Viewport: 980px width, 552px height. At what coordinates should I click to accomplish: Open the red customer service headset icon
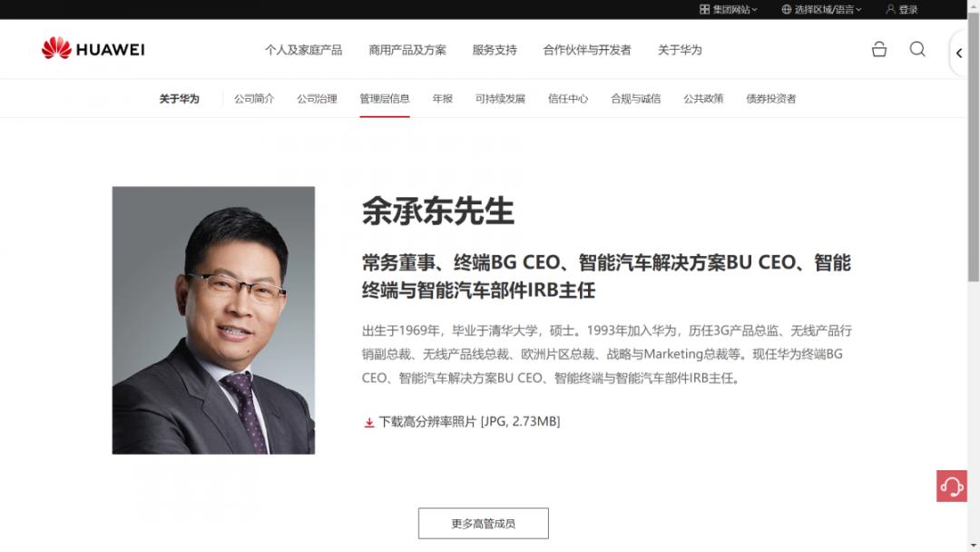[x=951, y=486]
